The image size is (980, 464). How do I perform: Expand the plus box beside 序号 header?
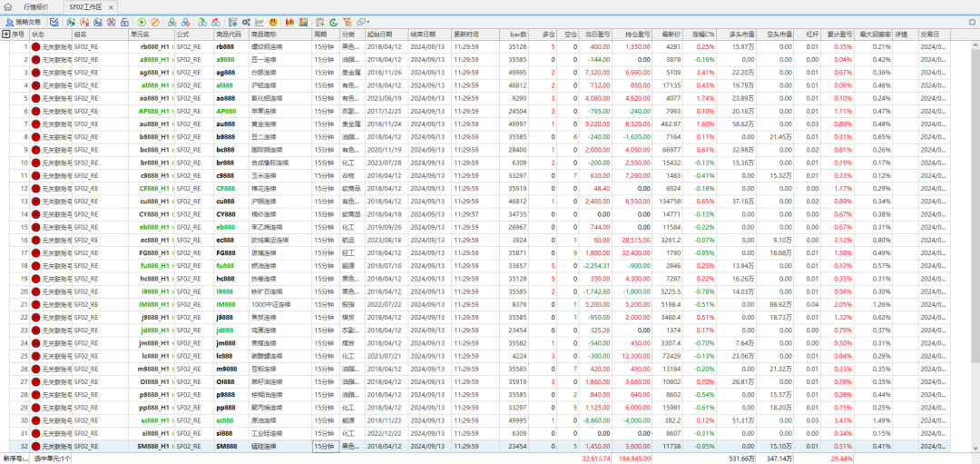[x=6, y=34]
